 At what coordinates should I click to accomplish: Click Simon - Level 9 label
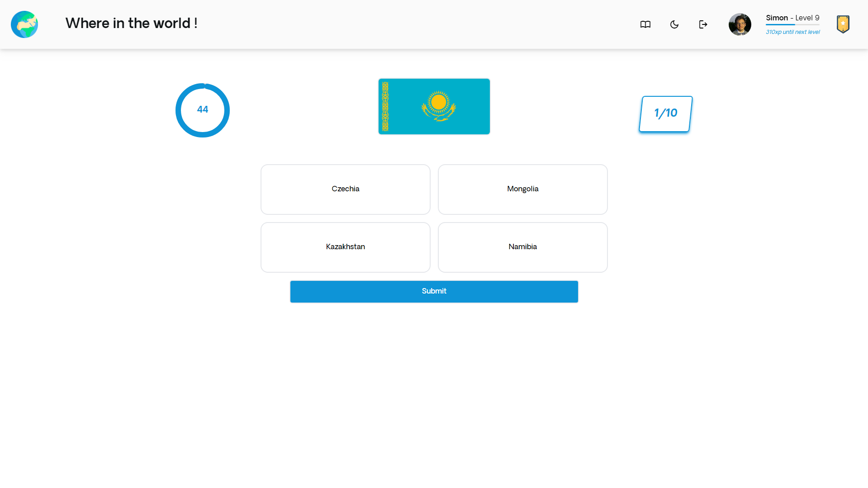[x=792, y=18]
